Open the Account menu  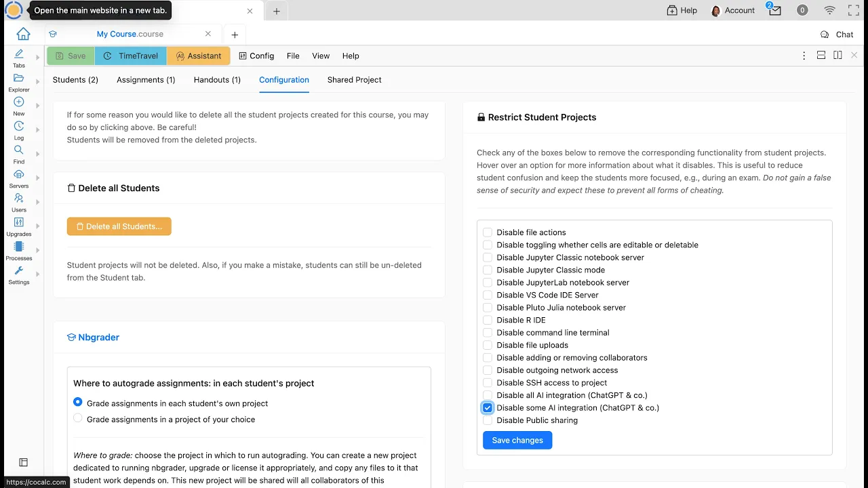click(x=732, y=10)
